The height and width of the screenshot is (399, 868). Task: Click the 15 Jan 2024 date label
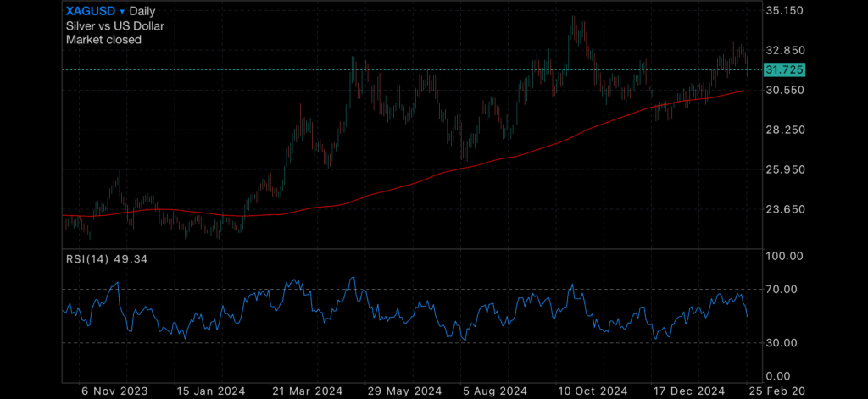pyautogui.click(x=209, y=391)
